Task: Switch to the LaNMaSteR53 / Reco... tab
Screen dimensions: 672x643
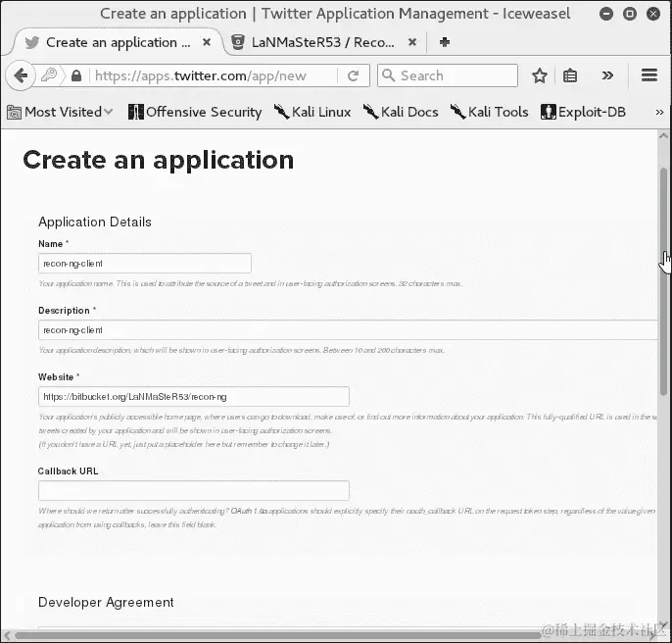Action: [x=323, y=42]
